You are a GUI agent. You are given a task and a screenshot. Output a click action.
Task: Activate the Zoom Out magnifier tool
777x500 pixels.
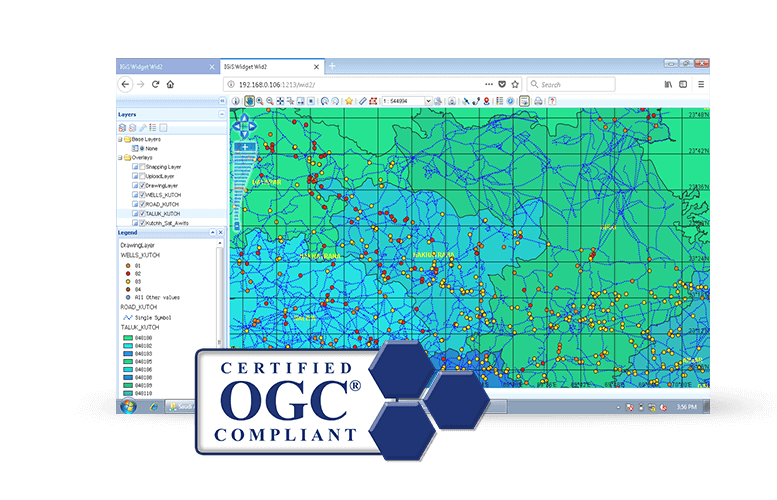[270, 101]
